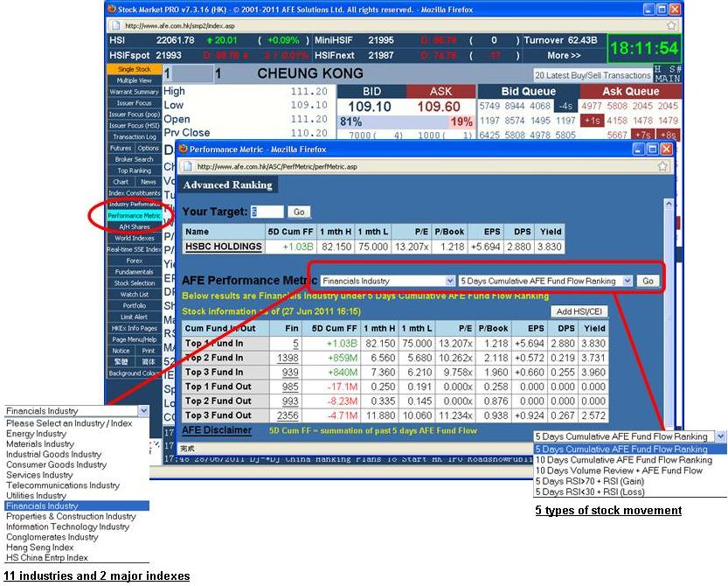728x586 pixels.
Task: Click Options button in sidebar
Action: point(148,148)
